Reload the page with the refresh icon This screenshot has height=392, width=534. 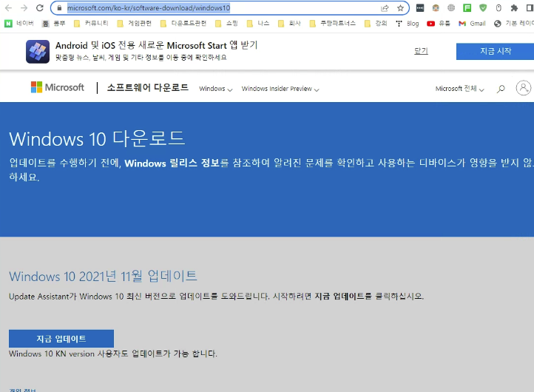point(39,8)
